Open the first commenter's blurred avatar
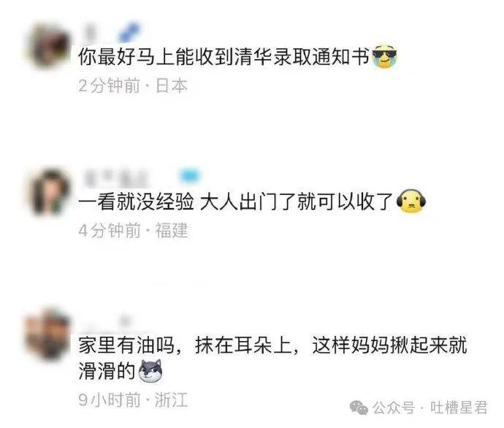The width and height of the screenshot is (504, 428). coord(50,46)
